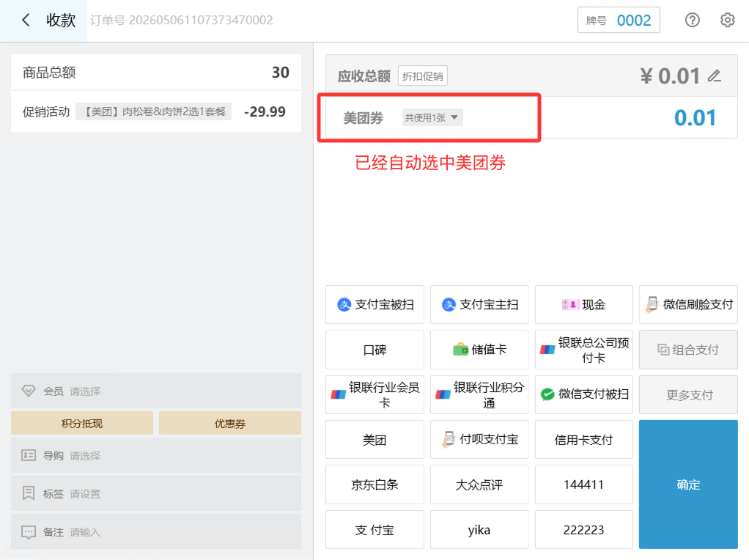Open 更多支付 more payment options
Screen dimensions: 749x560
point(688,394)
